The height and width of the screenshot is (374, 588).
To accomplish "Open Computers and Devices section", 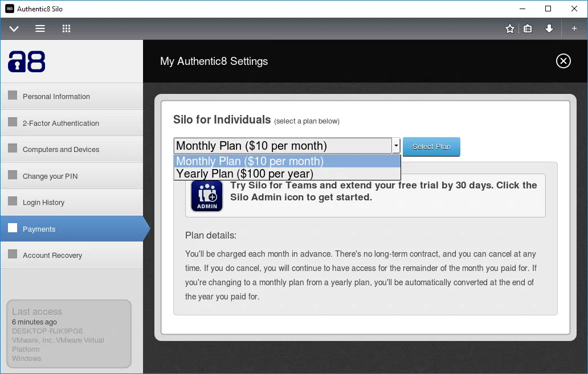I will coord(72,149).
